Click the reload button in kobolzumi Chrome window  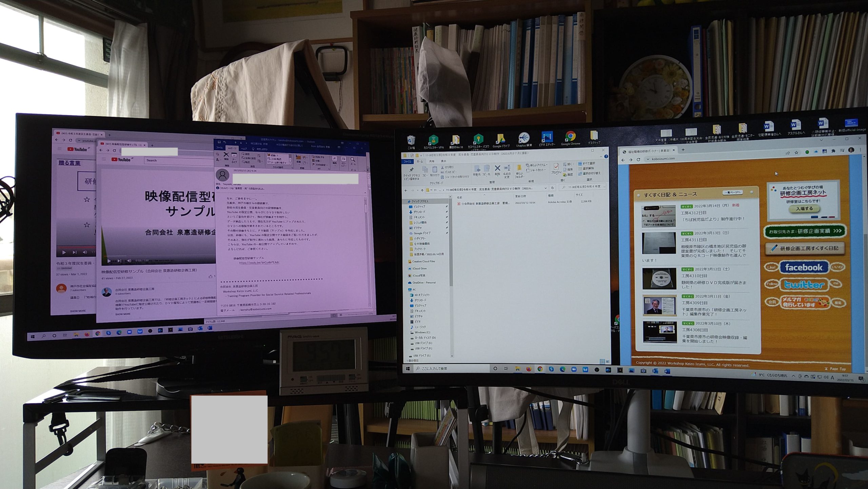[x=638, y=160]
